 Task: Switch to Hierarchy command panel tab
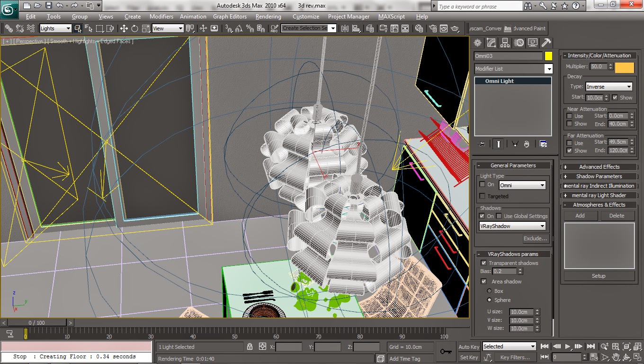click(505, 43)
